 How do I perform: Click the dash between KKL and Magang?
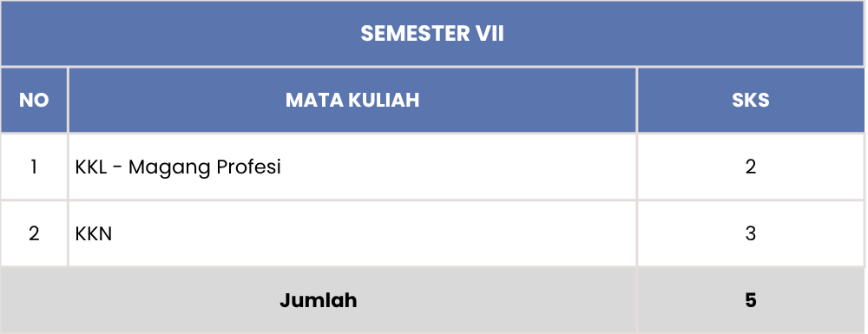point(117,167)
